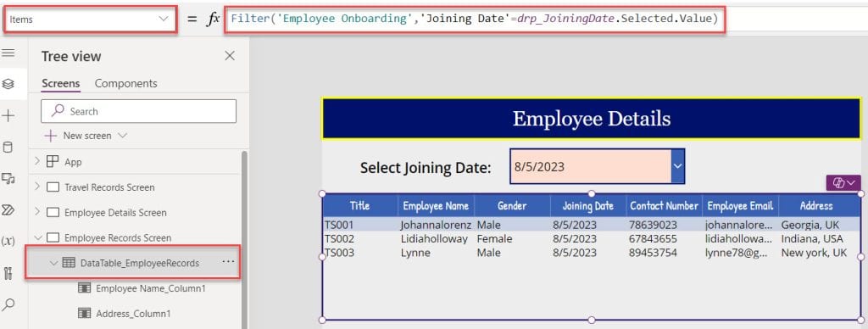Screen dimensions: 868x329
Task: Click the App icon in tree
Action: [x=53, y=162]
